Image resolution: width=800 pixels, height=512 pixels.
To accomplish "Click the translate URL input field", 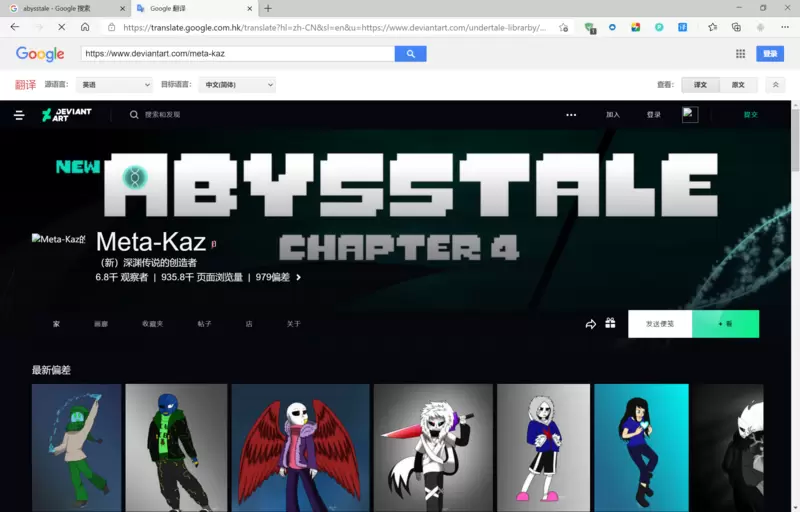I will (x=238, y=54).
